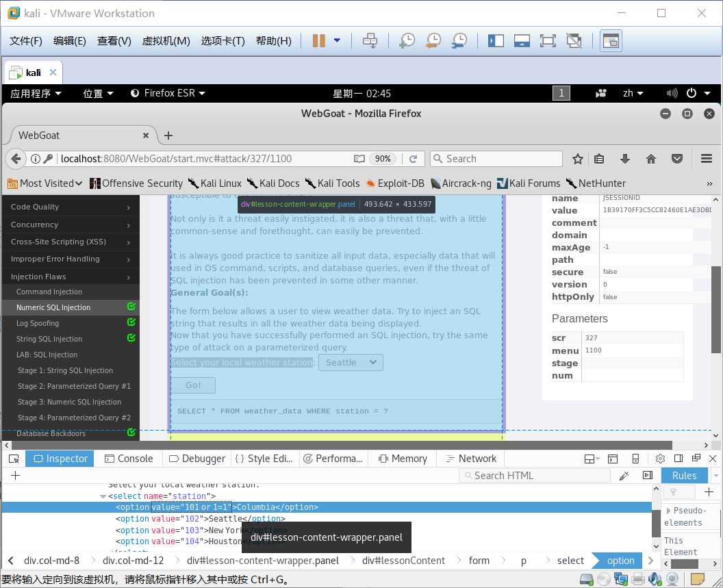Click the select breadcrumb in inspector
Screen dimensions: 723x588
tap(570, 561)
